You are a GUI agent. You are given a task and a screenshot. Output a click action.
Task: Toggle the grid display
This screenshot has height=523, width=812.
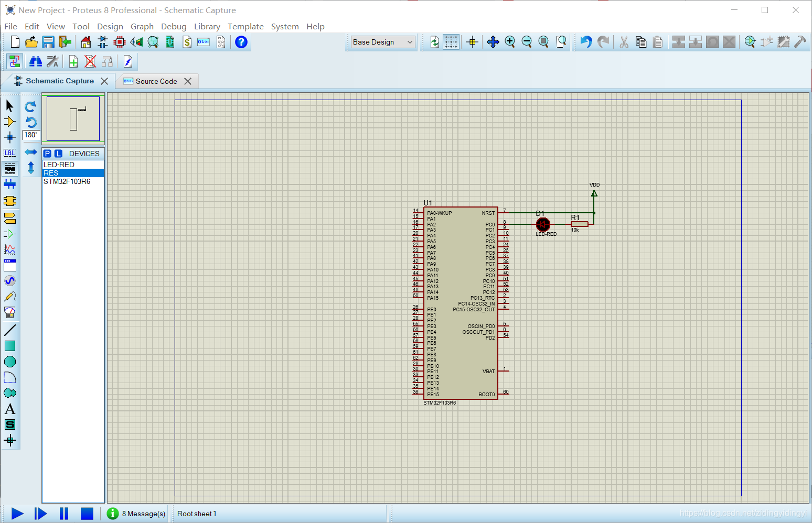point(451,42)
